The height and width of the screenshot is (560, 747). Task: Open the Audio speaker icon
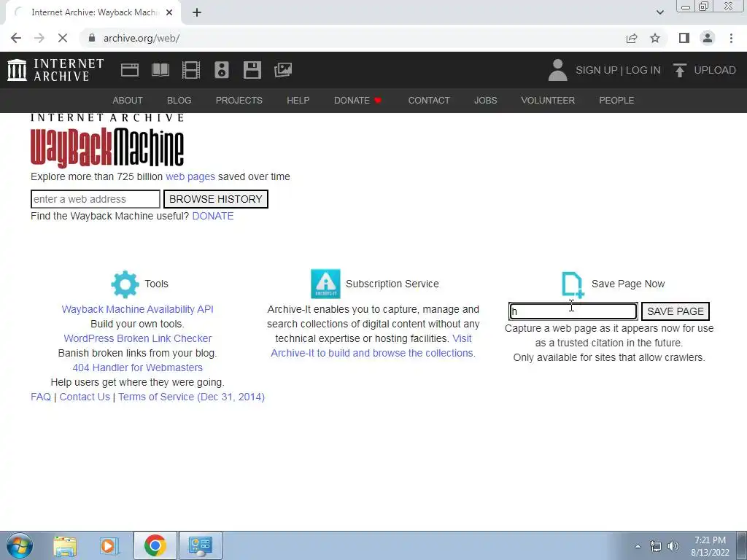click(222, 70)
